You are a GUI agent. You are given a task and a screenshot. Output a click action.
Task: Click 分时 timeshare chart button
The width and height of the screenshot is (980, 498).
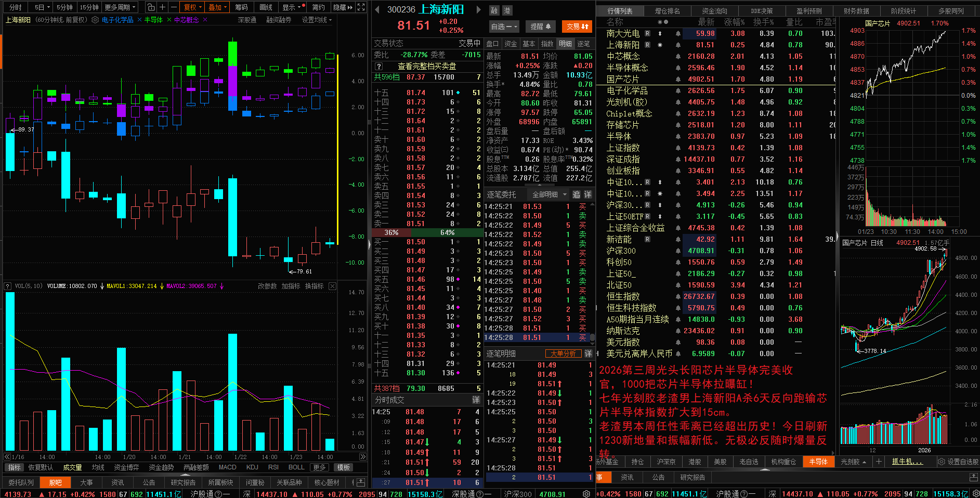point(15,7)
